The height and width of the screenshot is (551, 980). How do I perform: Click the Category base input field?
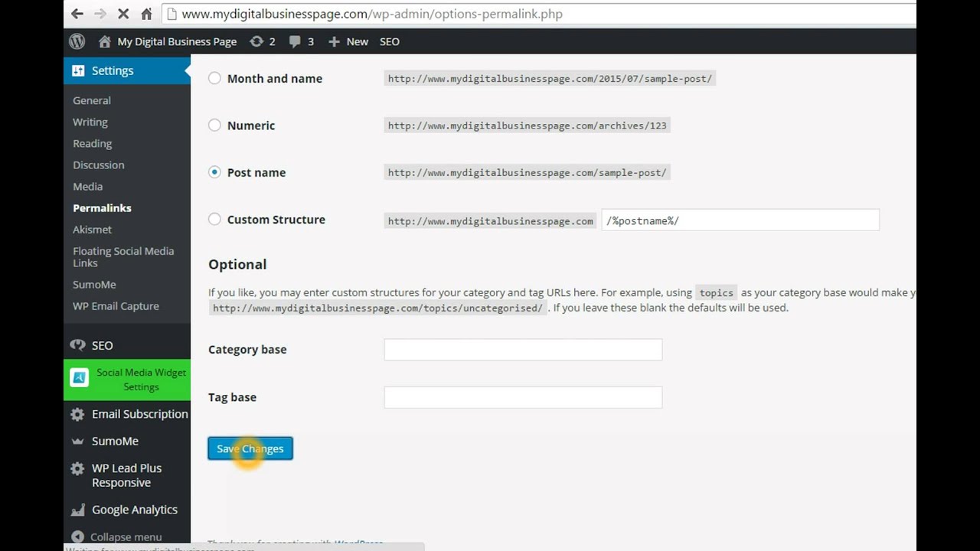point(523,350)
